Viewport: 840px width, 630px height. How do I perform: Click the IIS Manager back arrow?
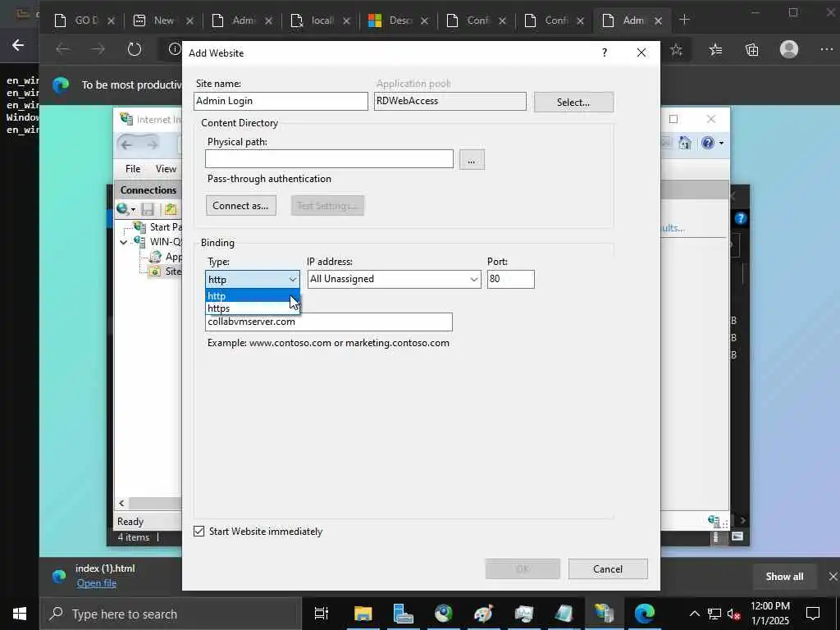coord(126,144)
